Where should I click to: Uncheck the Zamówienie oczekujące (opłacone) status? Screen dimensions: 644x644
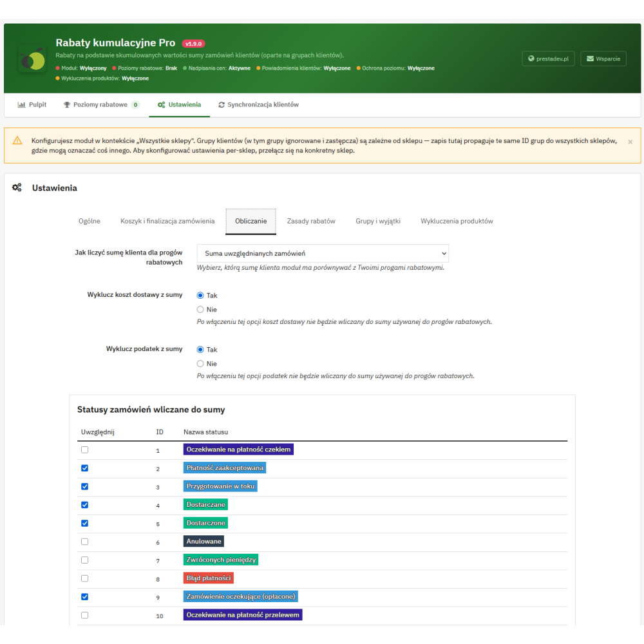(84, 597)
